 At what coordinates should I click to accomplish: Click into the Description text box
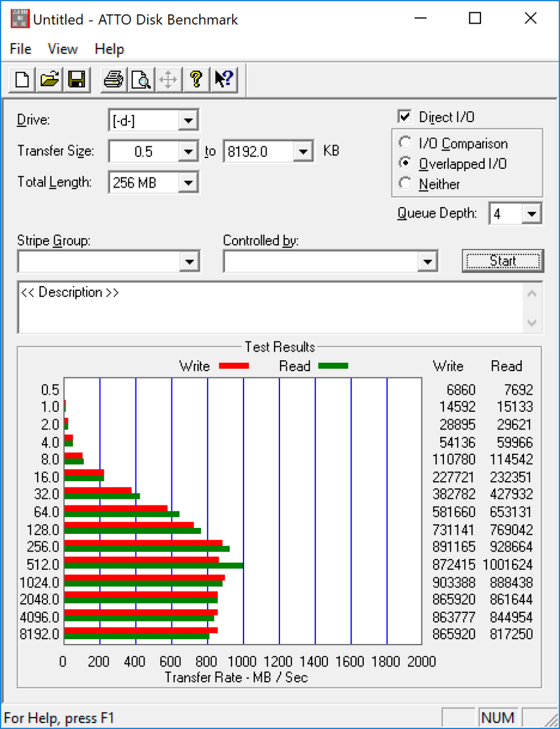[x=271, y=307]
